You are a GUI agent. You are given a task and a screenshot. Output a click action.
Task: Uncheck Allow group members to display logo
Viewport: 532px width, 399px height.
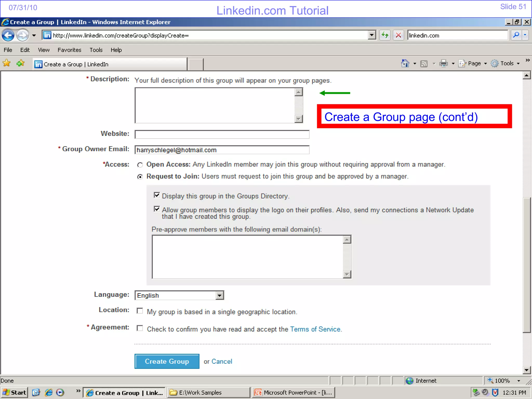(157, 209)
